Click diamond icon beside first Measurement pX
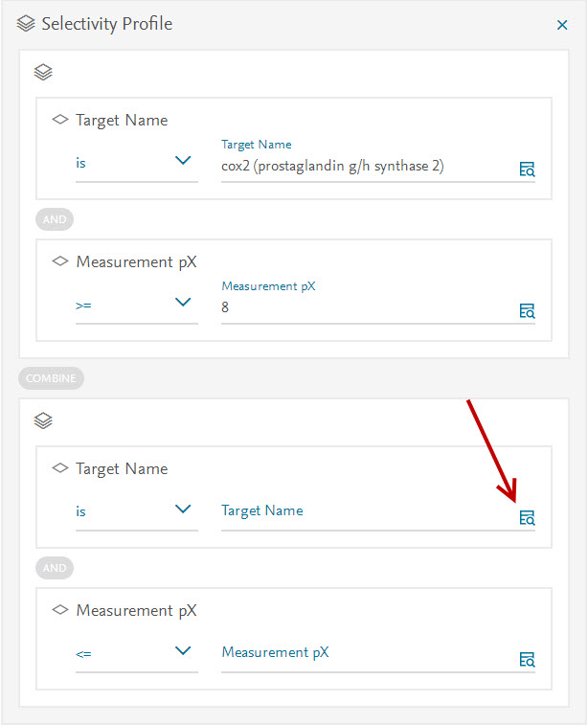 (x=60, y=261)
